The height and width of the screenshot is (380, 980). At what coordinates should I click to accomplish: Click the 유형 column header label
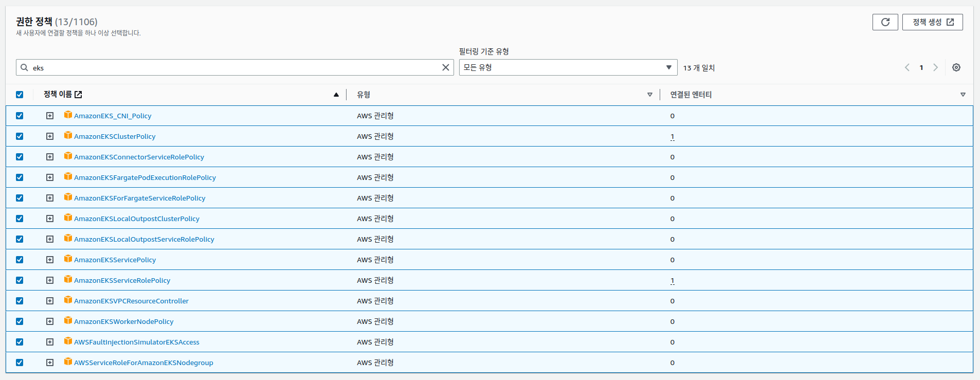pyautogui.click(x=364, y=95)
